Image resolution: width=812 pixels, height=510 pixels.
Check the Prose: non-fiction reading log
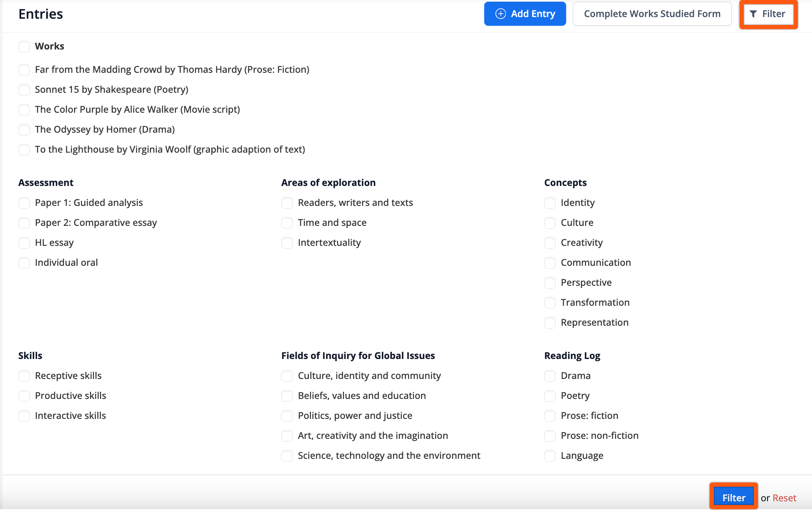[x=550, y=436]
